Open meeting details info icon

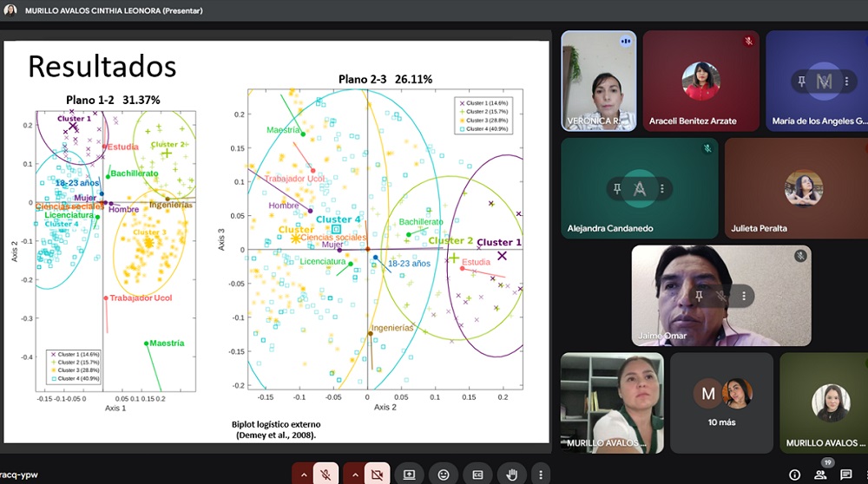794,474
